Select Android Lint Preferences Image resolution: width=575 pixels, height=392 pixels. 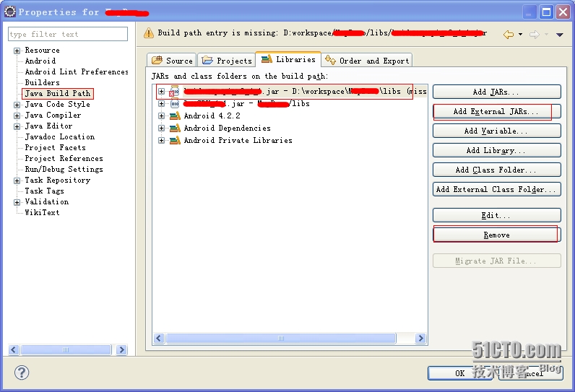[77, 71]
